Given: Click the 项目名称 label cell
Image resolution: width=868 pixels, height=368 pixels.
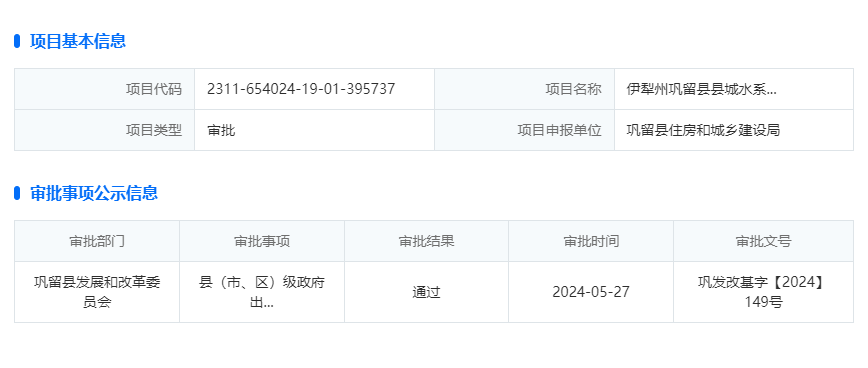Looking at the screenshot, I should pos(524,89).
